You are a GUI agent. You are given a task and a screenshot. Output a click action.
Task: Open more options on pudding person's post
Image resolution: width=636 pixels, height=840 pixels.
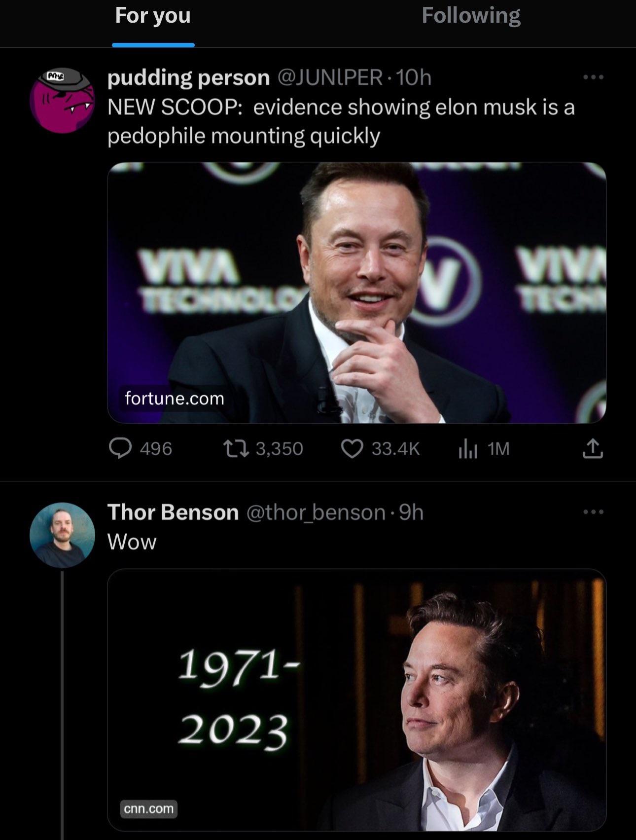tap(593, 77)
